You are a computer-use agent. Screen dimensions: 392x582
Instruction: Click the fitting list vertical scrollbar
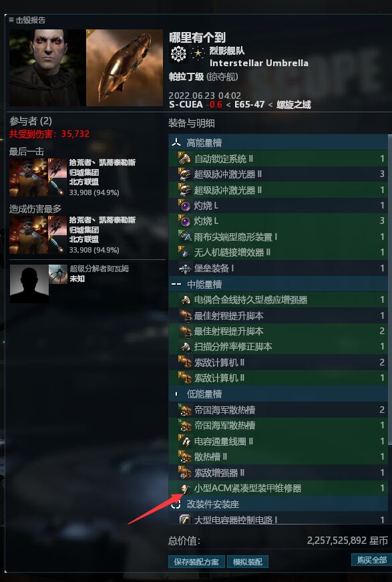click(x=390, y=289)
